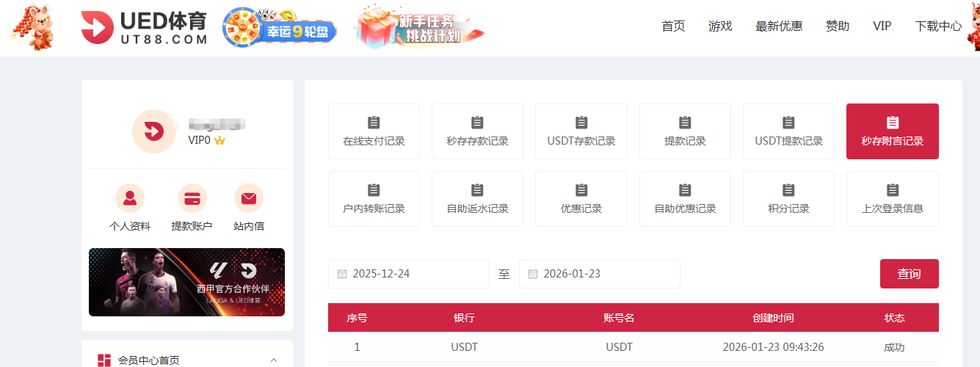Click the end date field 2026-01-23

pyautogui.click(x=600, y=274)
